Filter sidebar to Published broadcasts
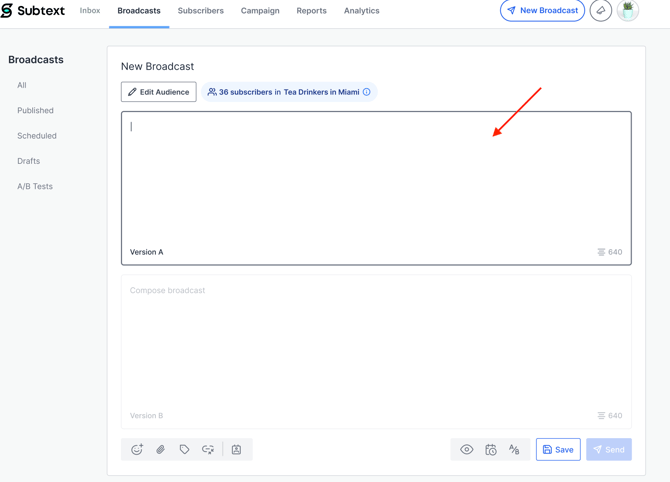 click(35, 110)
